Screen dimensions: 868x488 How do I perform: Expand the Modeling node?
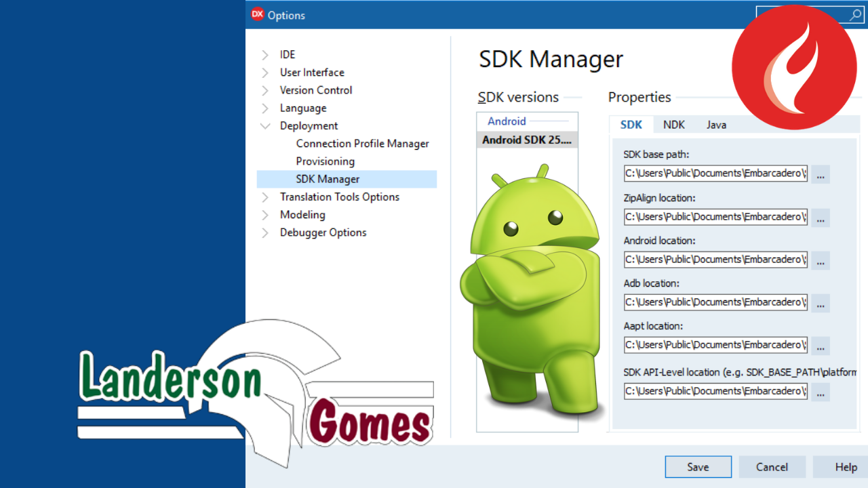pyautogui.click(x=265, y=215)
